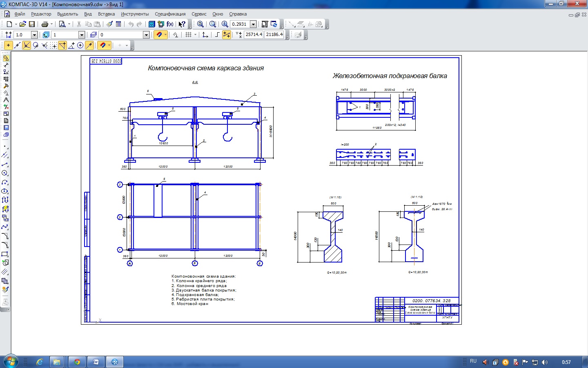Screen dimensions: 588x368
Task: Click the zoom in plus magnifier
Action: point(225,24)
